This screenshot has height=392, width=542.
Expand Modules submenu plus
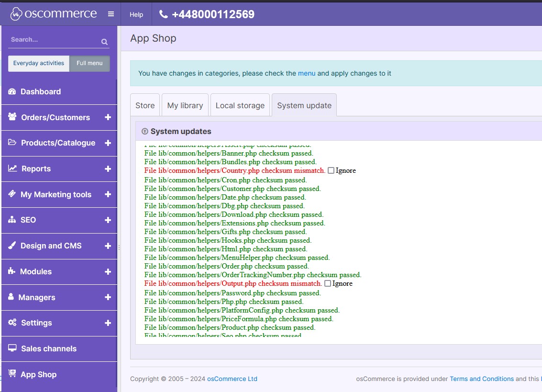pyautogui.click(x=108, y=271)
